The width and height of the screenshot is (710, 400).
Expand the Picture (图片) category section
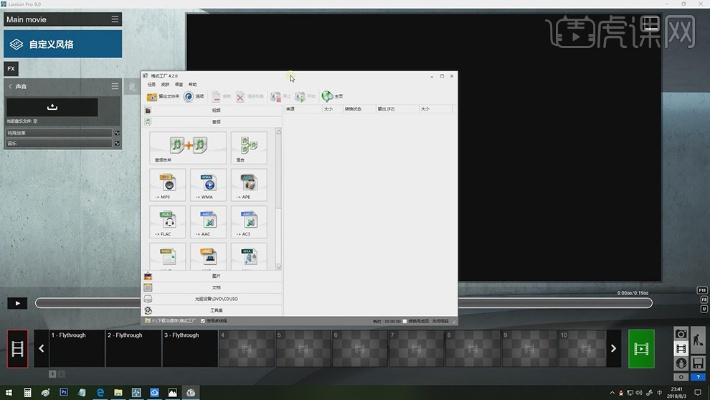click(x=215, y=276)
